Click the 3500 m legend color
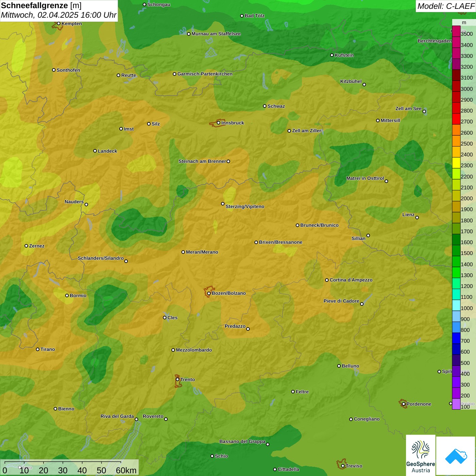476x476 pixels. (456, 31)
